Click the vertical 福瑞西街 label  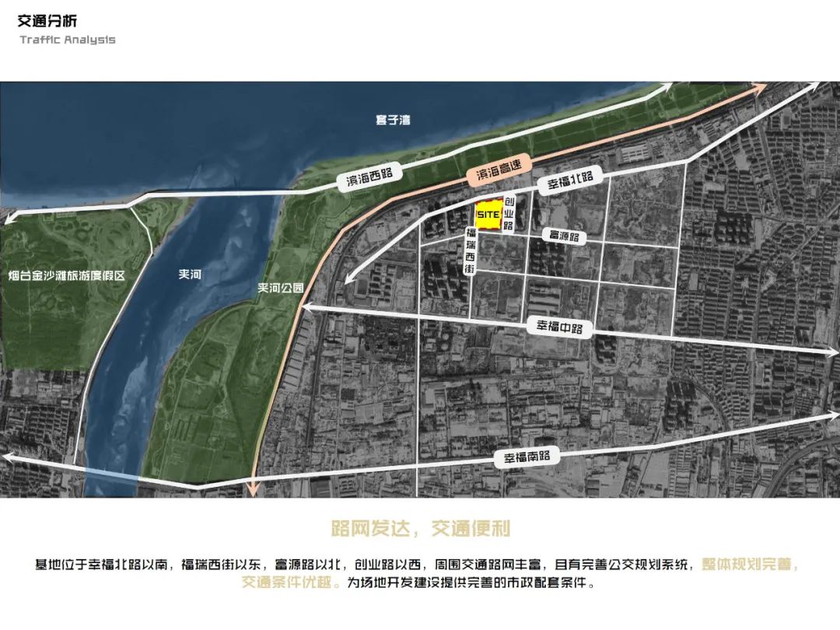tap(471, 251)
